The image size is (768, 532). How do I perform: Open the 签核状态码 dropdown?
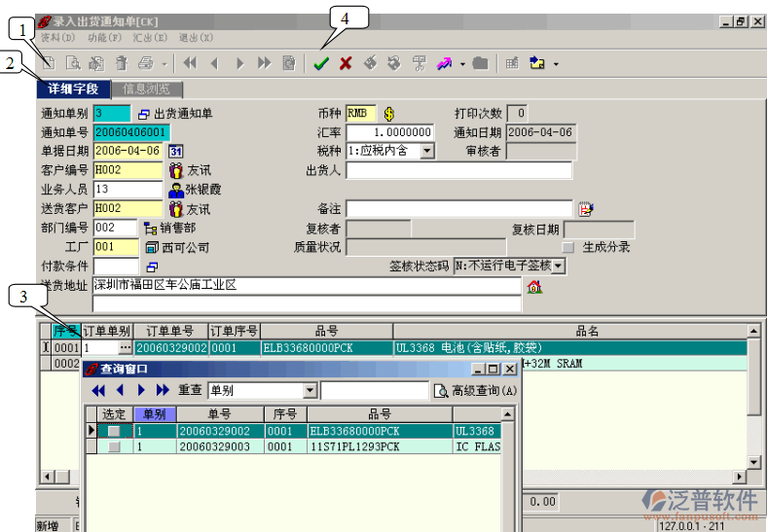[x=559, y=266]
